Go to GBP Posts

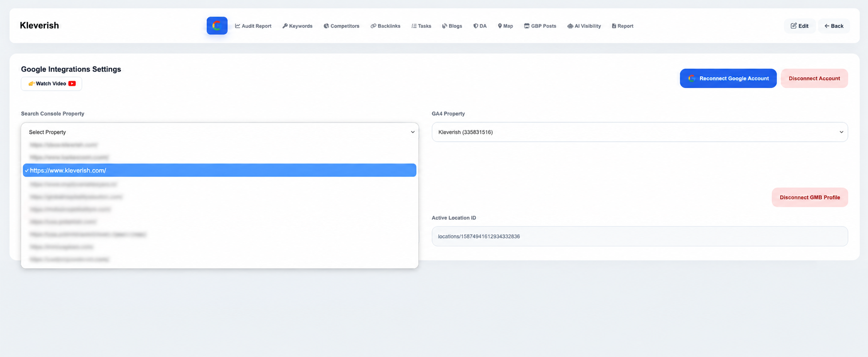pyautogui.click(x=540, y=26)
